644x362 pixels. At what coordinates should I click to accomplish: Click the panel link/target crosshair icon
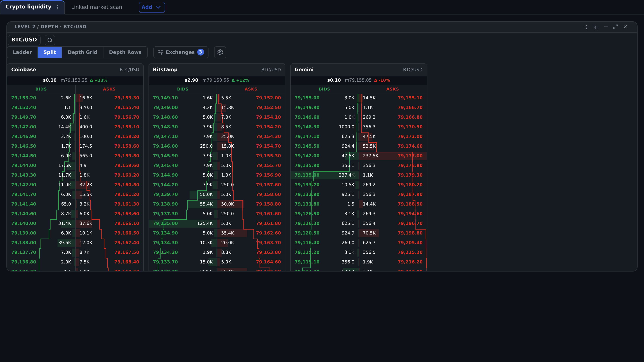(x=586, y=27)
